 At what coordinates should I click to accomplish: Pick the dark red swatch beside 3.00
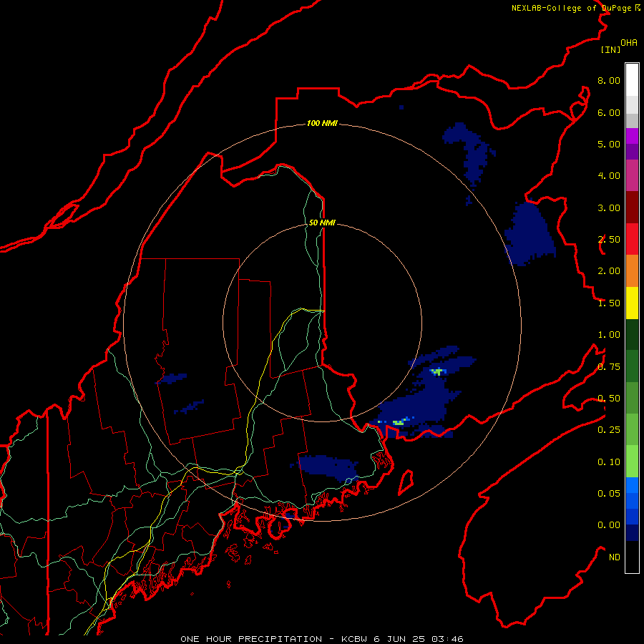632,208
